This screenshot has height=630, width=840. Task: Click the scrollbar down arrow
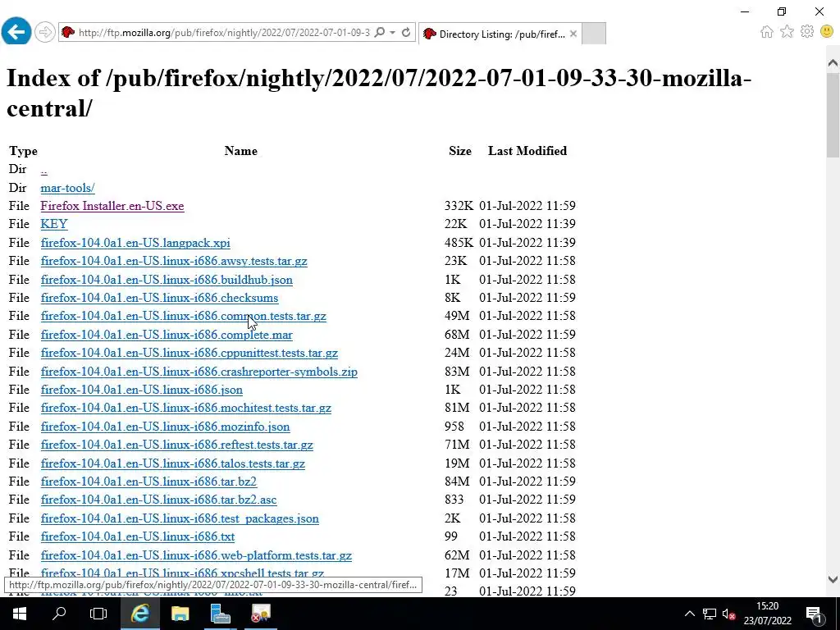833,579
